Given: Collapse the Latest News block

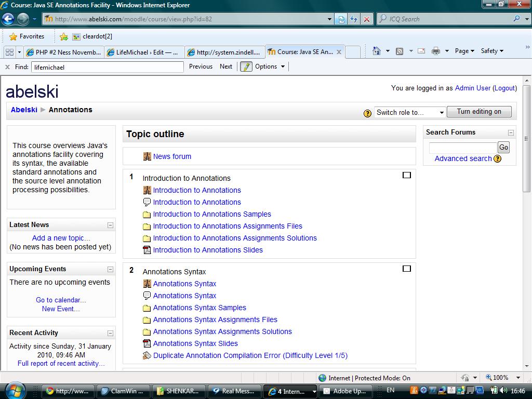Looking at the screenshot, I should pos(110,225).
